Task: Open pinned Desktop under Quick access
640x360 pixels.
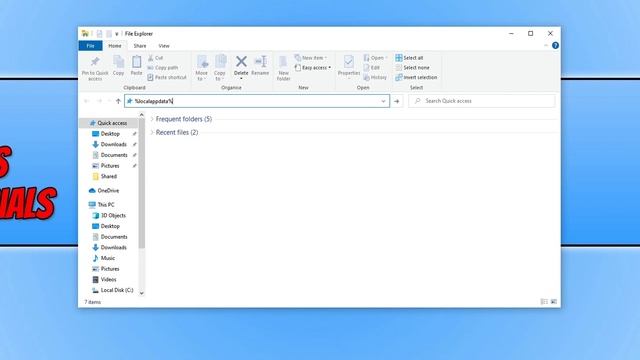Action: click(110, 134)
